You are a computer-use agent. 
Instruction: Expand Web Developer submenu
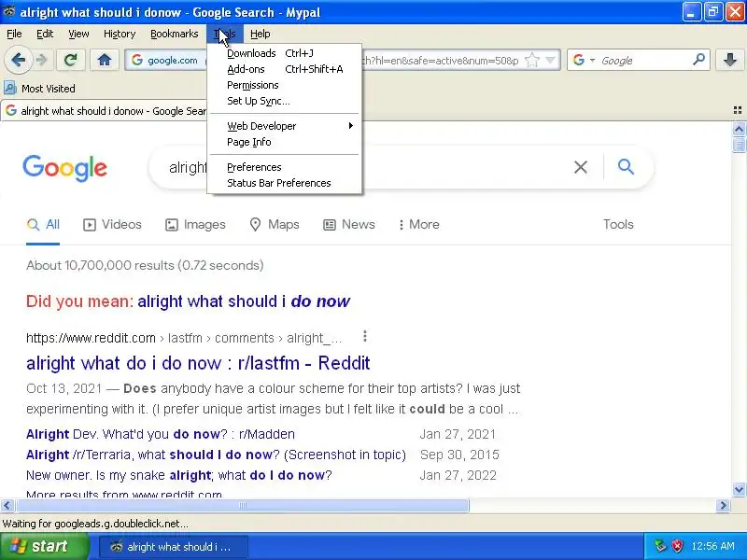(x=285, y=126)
